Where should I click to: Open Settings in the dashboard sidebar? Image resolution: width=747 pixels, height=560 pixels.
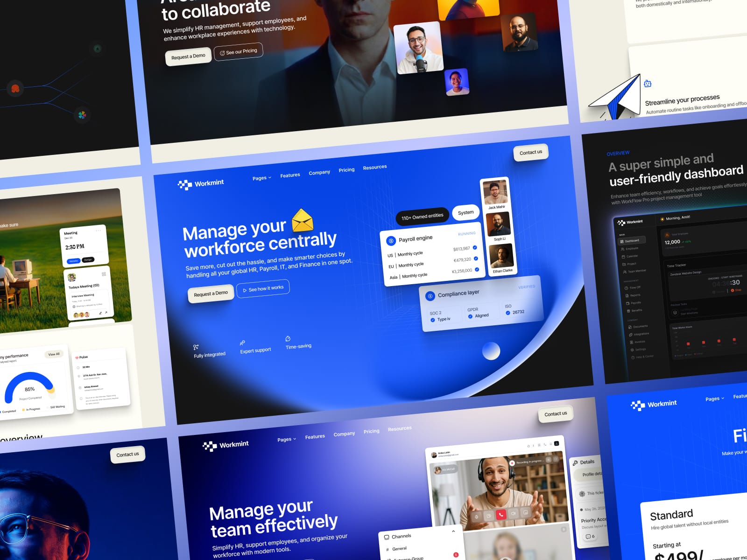(638, 350)
